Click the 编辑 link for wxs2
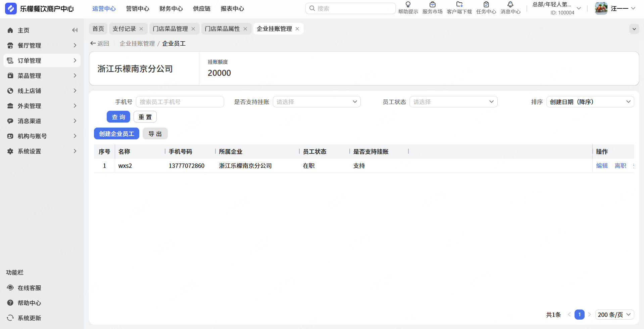 602,166
